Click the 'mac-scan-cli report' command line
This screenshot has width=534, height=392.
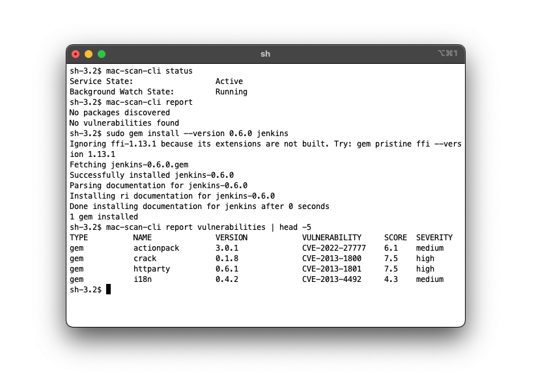tap(131, 102)
